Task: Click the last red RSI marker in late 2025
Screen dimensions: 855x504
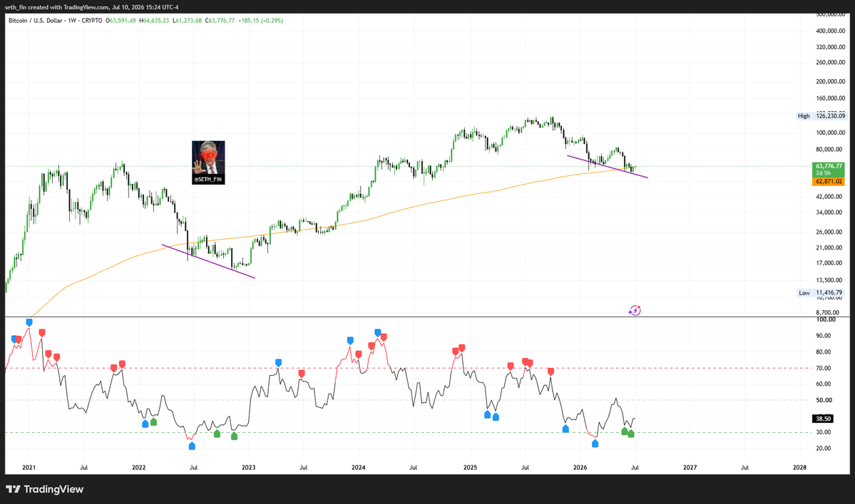Action: tap(551, 371)
